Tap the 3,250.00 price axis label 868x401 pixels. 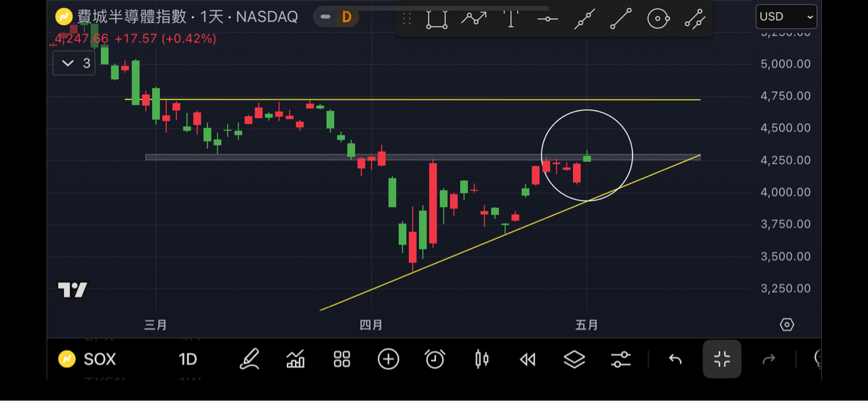786,288
